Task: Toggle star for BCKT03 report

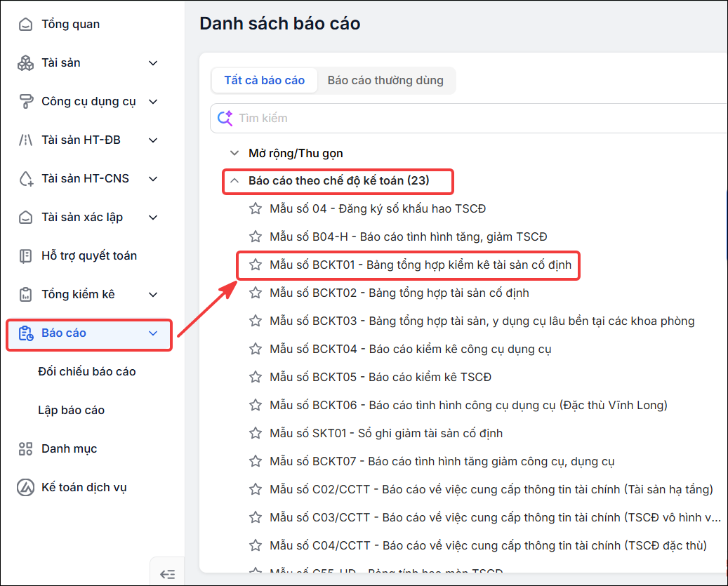Action: coord(256,321)
